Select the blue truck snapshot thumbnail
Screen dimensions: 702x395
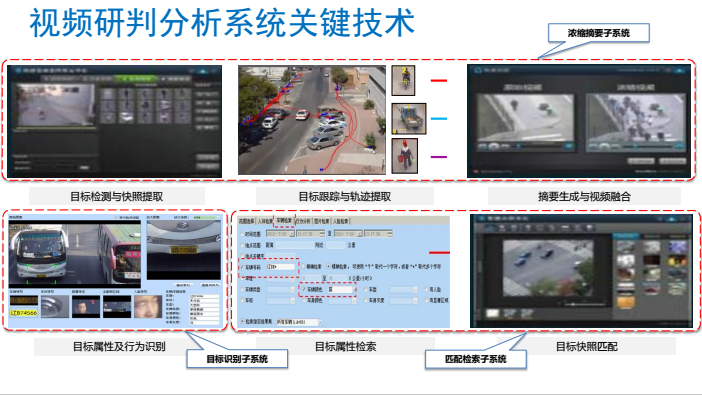click(409, 119)
